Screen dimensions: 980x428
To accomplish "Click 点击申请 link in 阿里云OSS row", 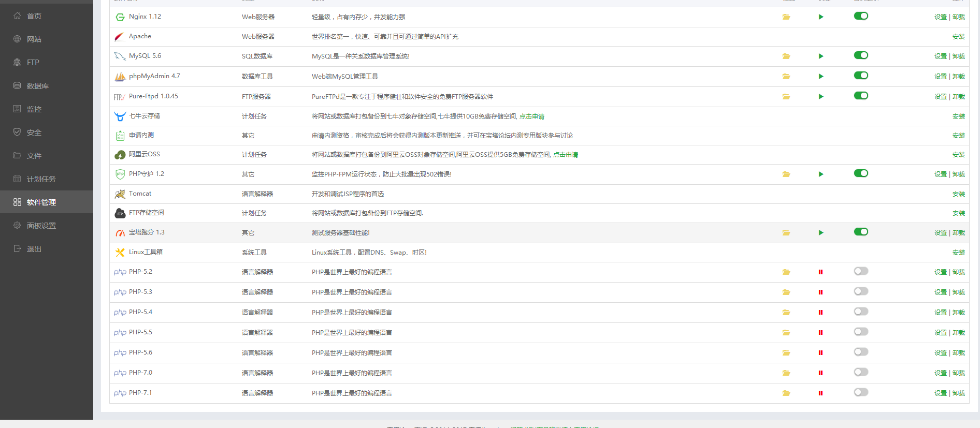I will (x=566, y=155).
